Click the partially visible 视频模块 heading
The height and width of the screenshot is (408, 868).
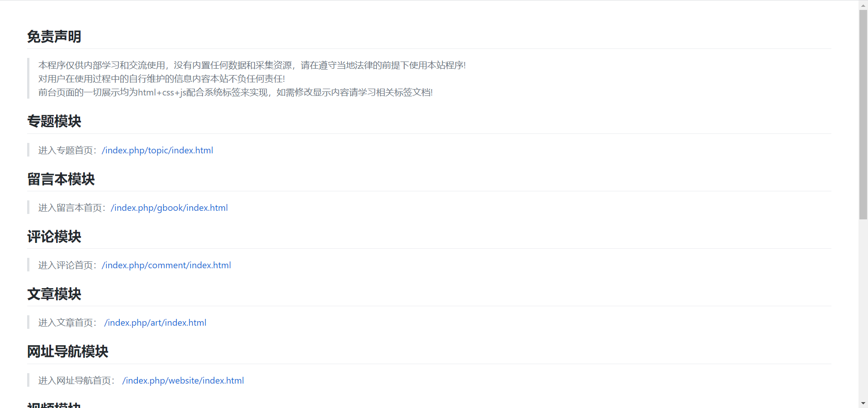[54, 405]
